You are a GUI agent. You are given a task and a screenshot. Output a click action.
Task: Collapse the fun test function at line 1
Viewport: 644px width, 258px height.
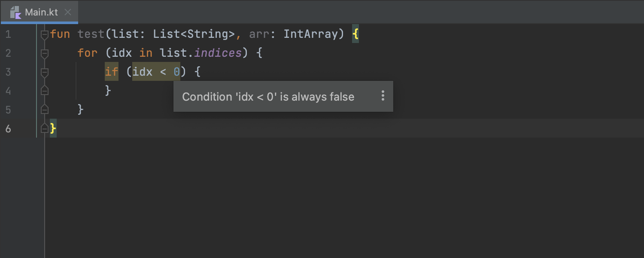[45, 34]
